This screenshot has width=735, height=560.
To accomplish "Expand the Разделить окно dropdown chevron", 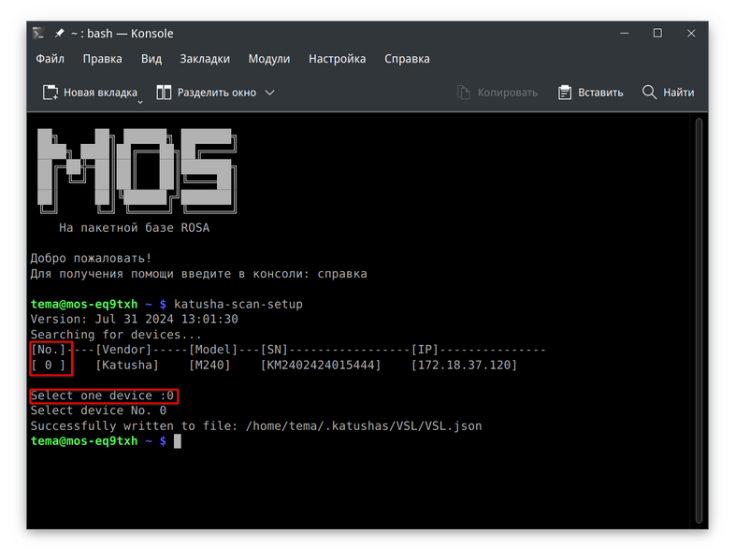I will point(270,93).
